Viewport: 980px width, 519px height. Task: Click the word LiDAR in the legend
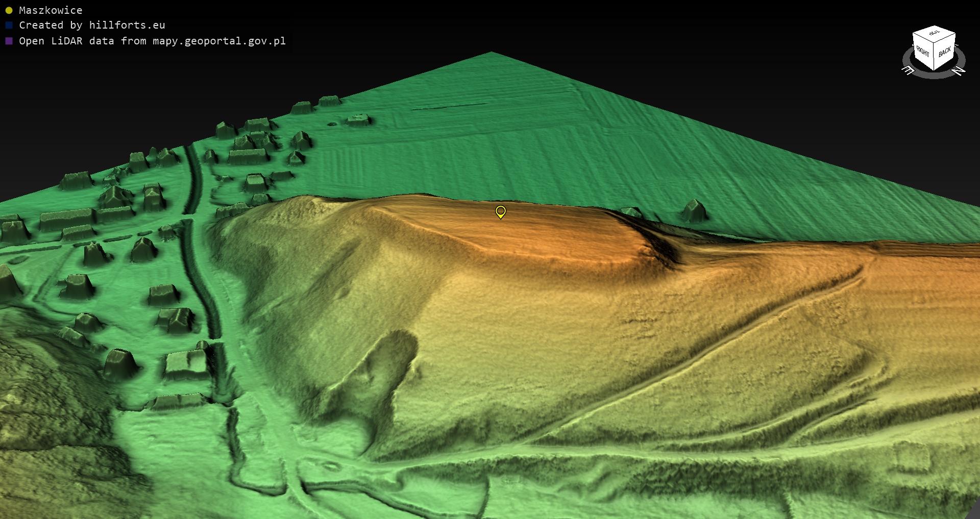click(66, 41)
